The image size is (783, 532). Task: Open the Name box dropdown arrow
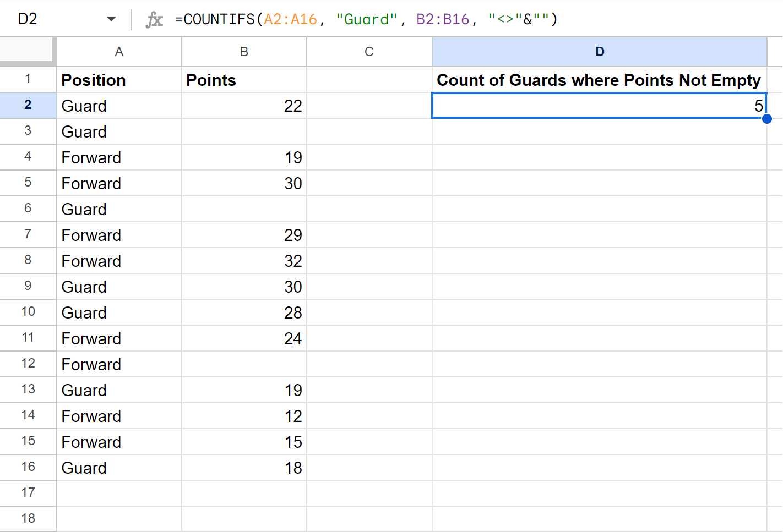tap(111, 19)
